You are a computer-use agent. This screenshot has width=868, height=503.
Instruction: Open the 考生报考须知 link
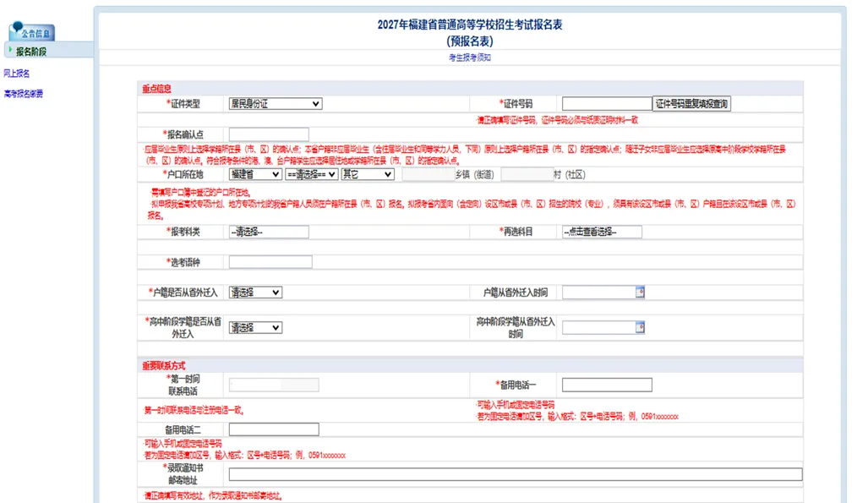click(469, 57)
